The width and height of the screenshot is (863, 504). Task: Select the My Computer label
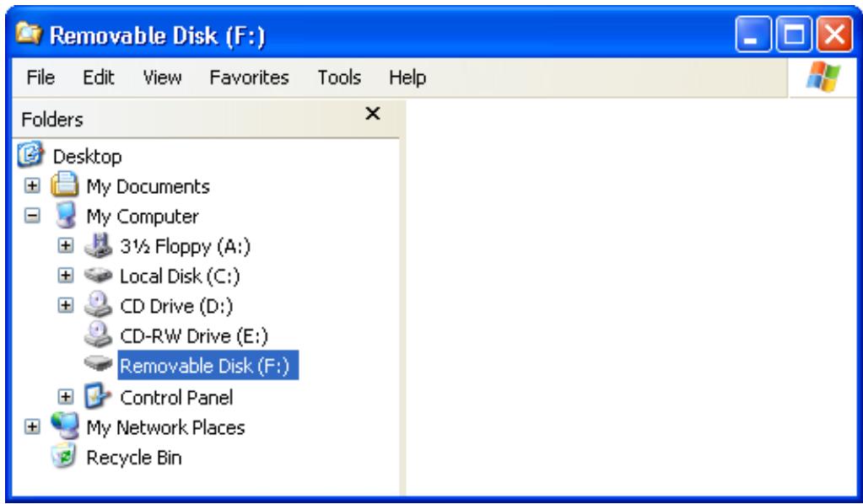click(x=143, y=216)
